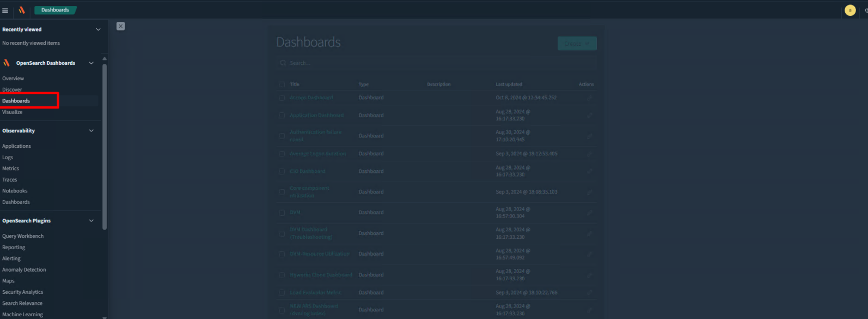The width and height of the screenshot is (868, 319).
Task: Open the Application Dashboard link
Action: (x=316, y=116)
